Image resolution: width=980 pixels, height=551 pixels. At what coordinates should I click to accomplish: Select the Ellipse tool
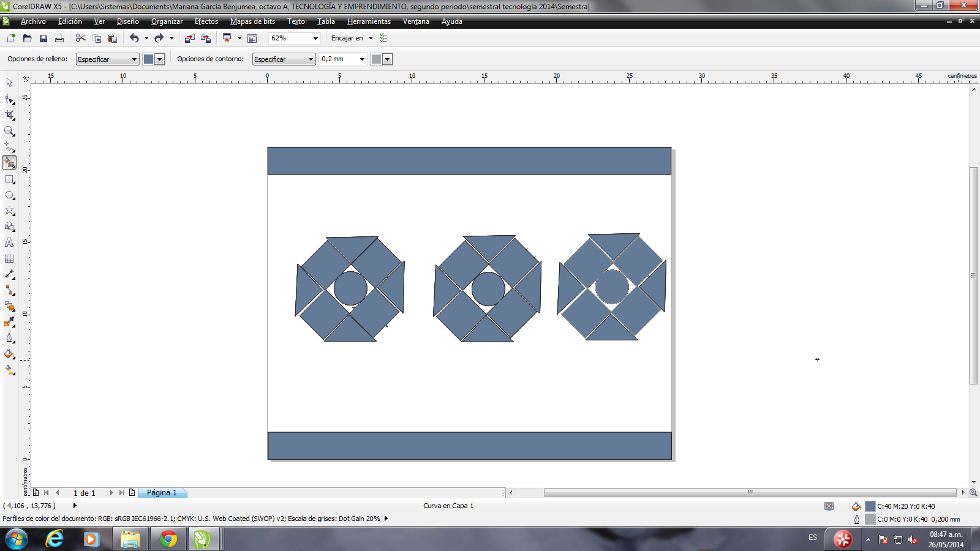pos(9,195)
